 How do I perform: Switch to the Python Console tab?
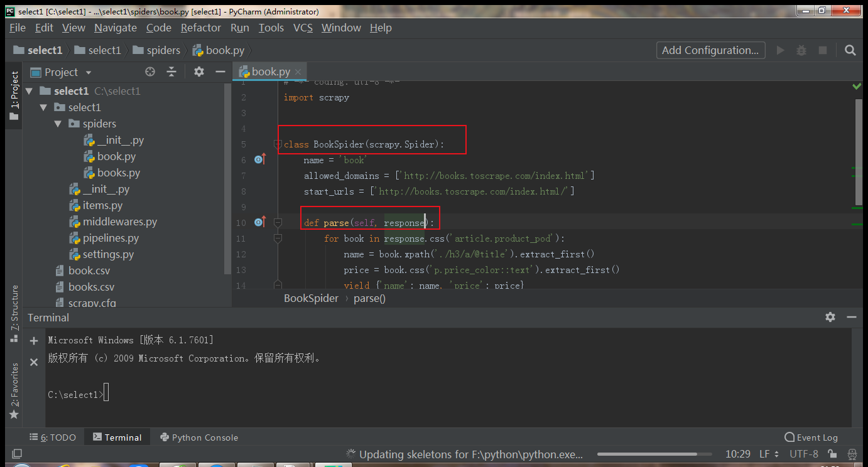click(x=199, y=437)
